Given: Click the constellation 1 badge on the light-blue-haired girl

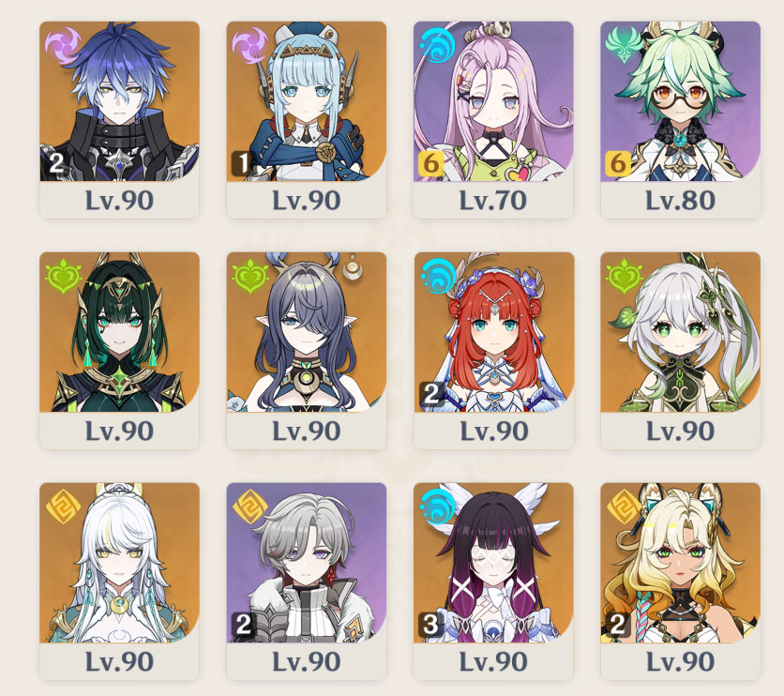Looking at the screenshot, I should pos(244,164).
